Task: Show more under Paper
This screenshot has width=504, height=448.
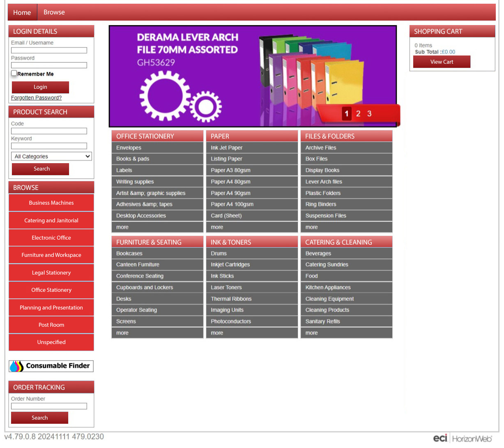Action: (x=252, y=227)
